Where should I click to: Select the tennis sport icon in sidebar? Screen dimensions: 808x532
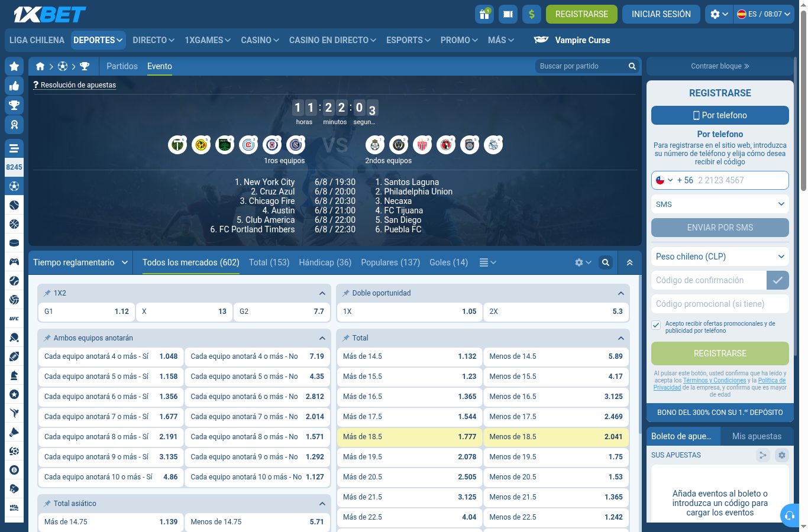click(14, 205)
